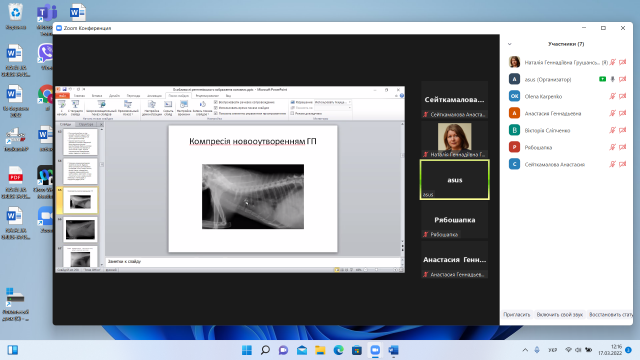Screen dimensions: 640x360
Task: Open the Viber desktop shortcut
Action: (x=46, y=56)
